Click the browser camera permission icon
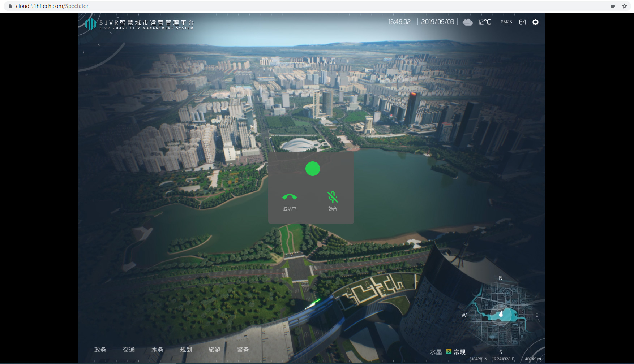 click(613, 6)
